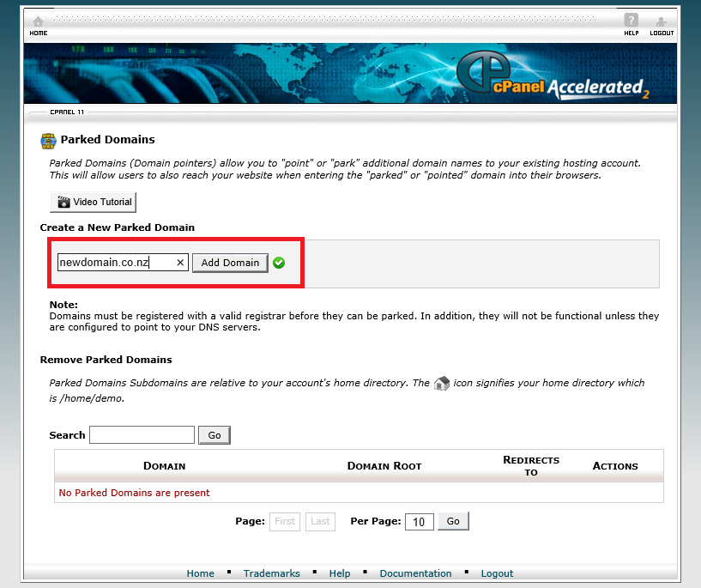Click the Per Page number field
Viewport: 701px width, 588px height.
pos(419,522)
